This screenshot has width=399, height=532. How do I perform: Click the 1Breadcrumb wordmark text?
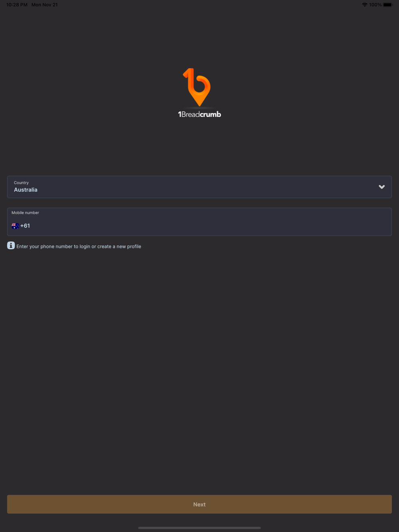(199, 114)
